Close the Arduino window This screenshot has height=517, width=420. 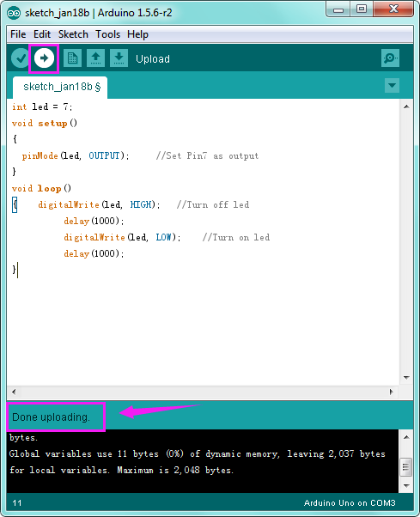point(393,9)
